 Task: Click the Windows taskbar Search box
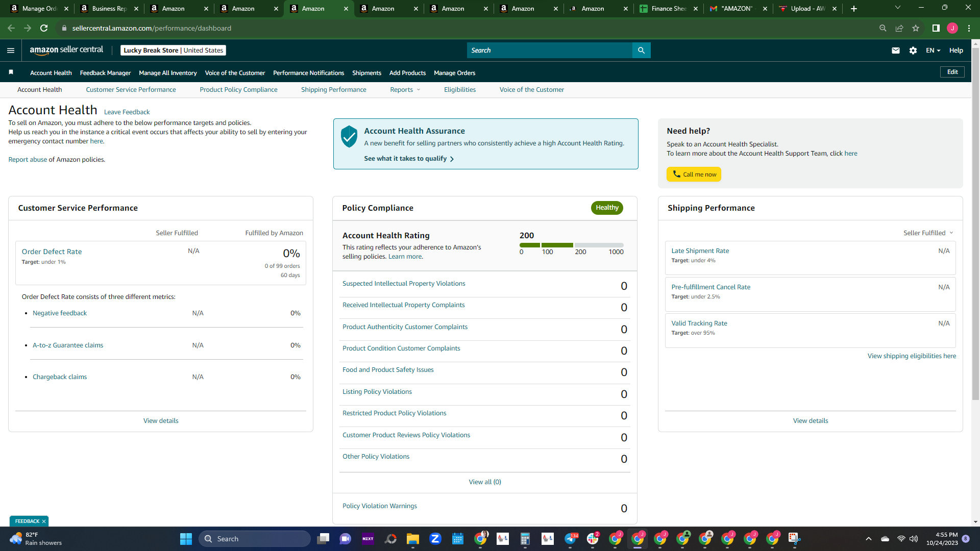click(254, 539)
